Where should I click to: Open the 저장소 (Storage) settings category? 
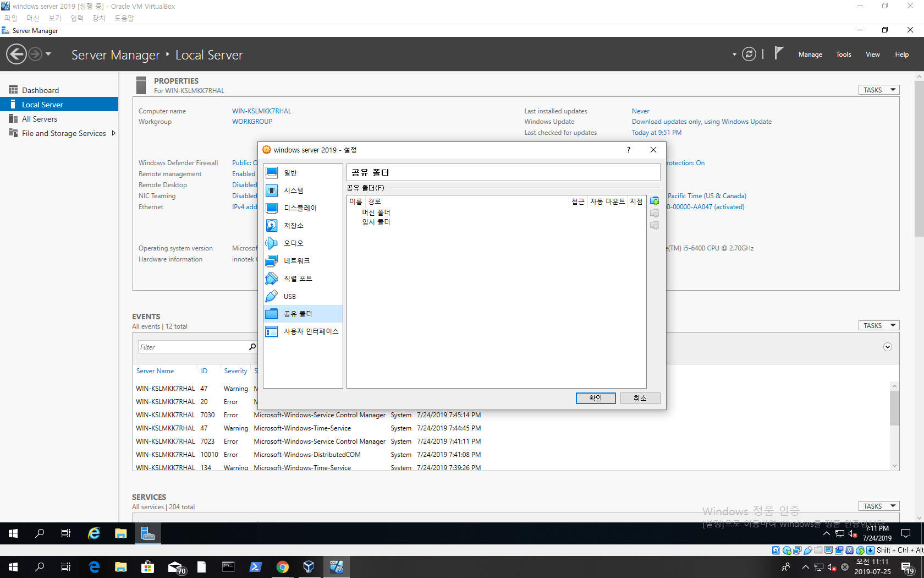(x=303, y=226)
